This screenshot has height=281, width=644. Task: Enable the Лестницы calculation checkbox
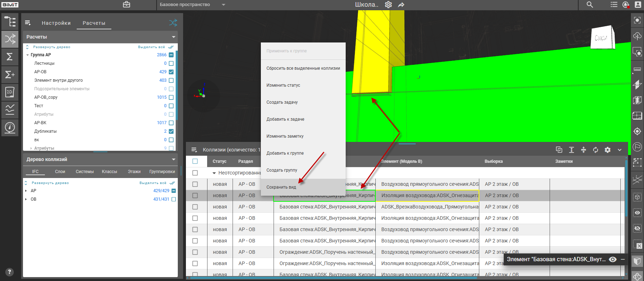pos(171,63)
